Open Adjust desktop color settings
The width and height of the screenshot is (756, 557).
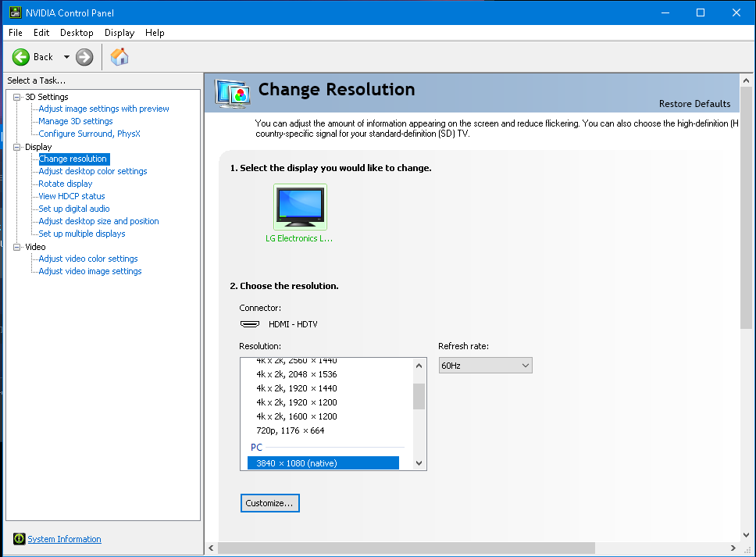[93, 172]
